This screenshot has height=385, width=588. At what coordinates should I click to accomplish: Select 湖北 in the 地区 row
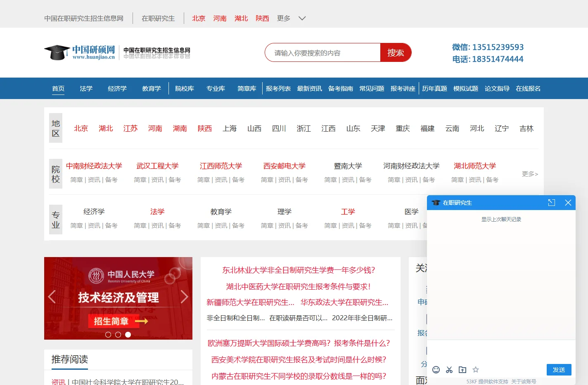[x=106, y=128]
